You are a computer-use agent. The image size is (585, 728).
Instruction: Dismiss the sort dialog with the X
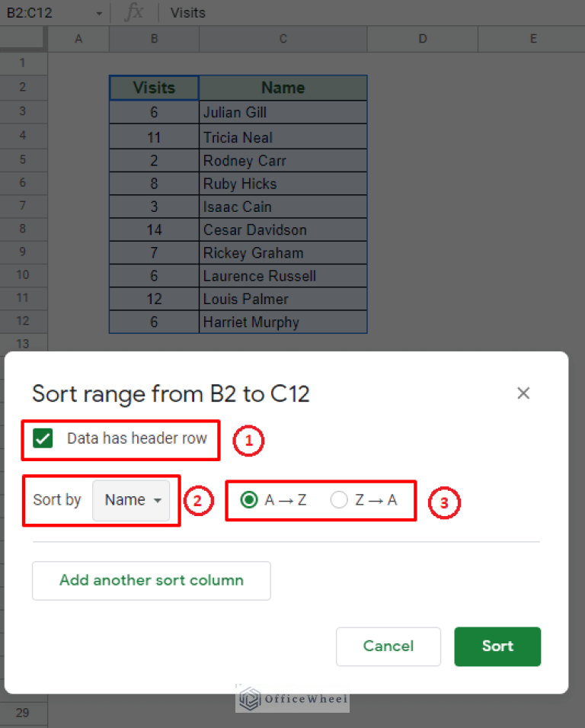click(523, 393)
